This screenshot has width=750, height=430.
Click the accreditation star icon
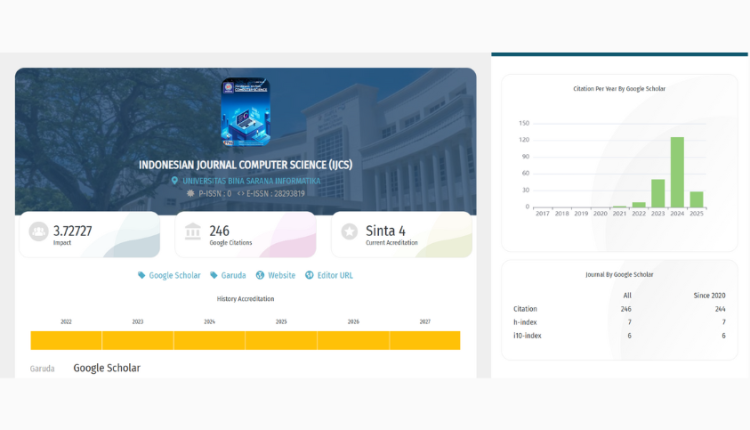(x=349, y=232)
